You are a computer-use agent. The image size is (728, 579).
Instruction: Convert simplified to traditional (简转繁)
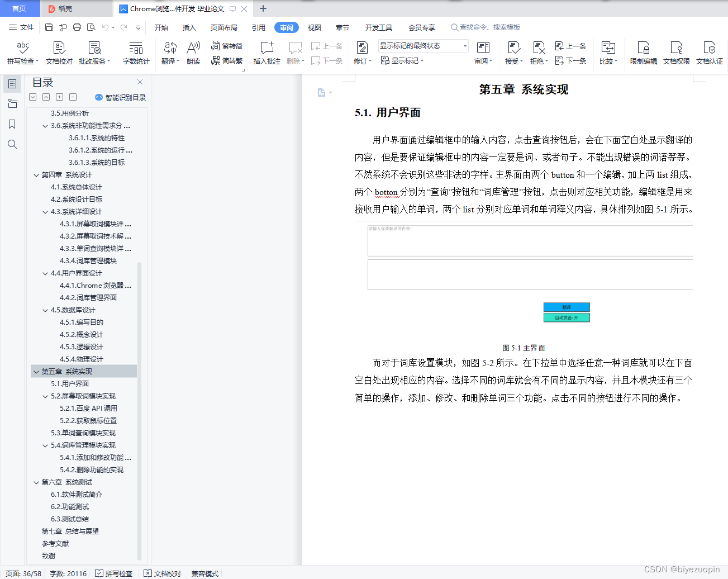point(227,60)
